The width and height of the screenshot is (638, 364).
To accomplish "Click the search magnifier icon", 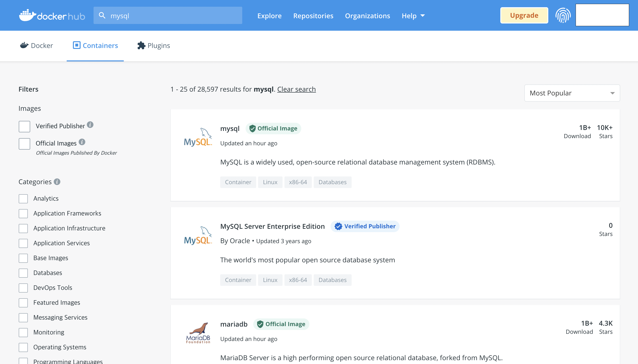I will [102, 16].
